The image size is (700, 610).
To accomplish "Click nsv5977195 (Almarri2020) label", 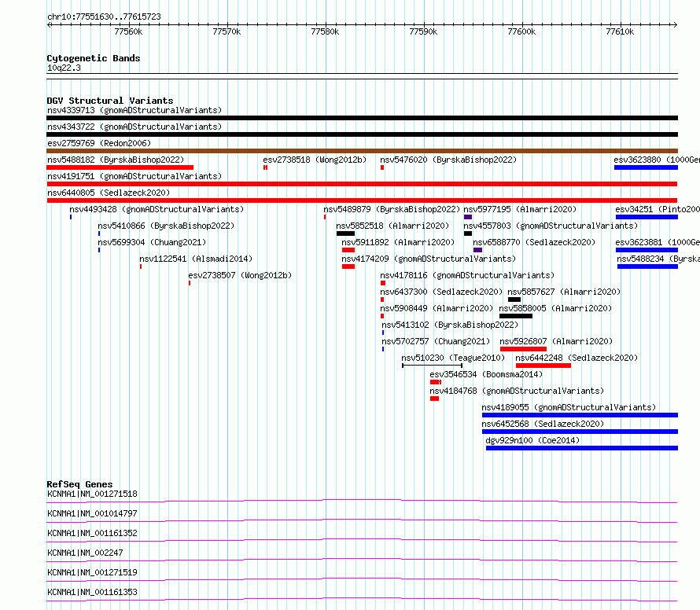I will click(x=520, y=209).
